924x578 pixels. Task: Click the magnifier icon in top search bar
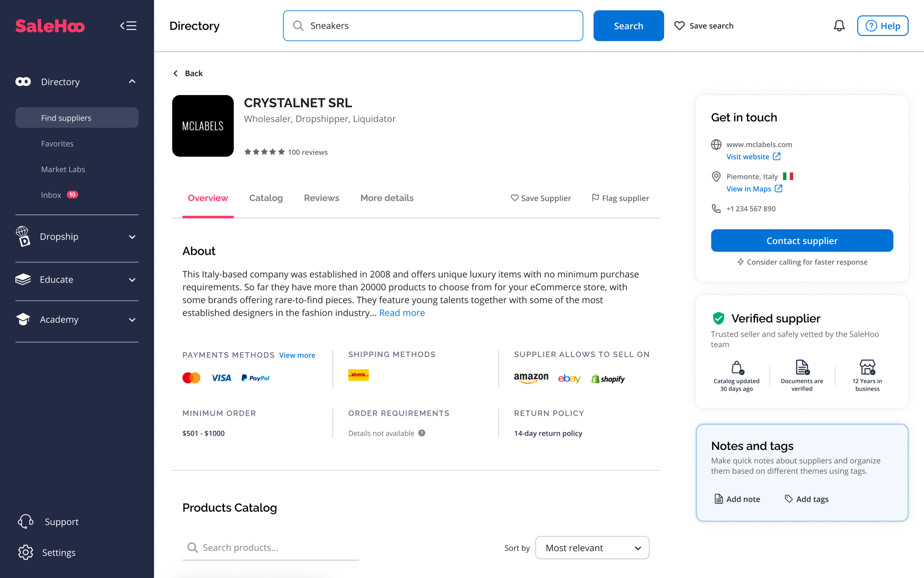tap(298, 26)
